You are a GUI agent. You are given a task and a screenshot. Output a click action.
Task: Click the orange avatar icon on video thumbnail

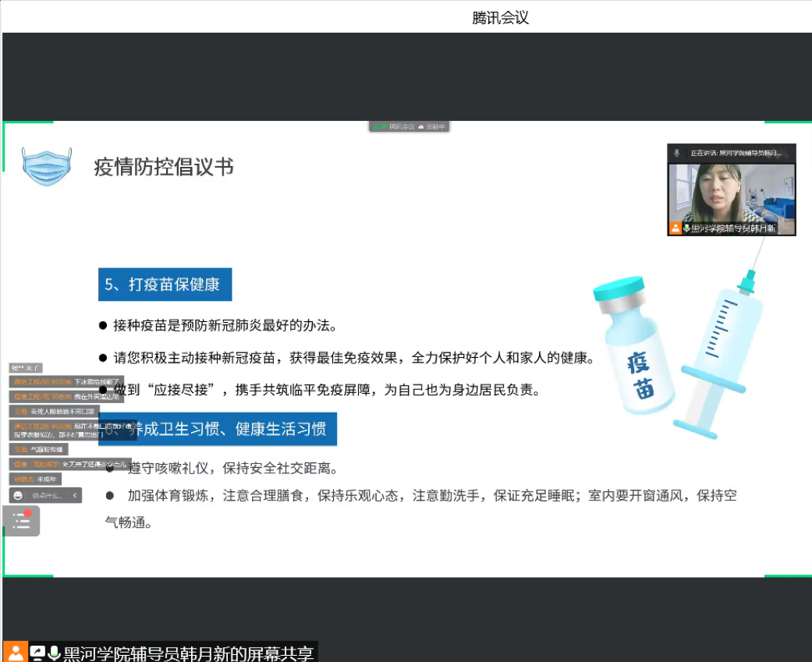click(x=675, y=228)
